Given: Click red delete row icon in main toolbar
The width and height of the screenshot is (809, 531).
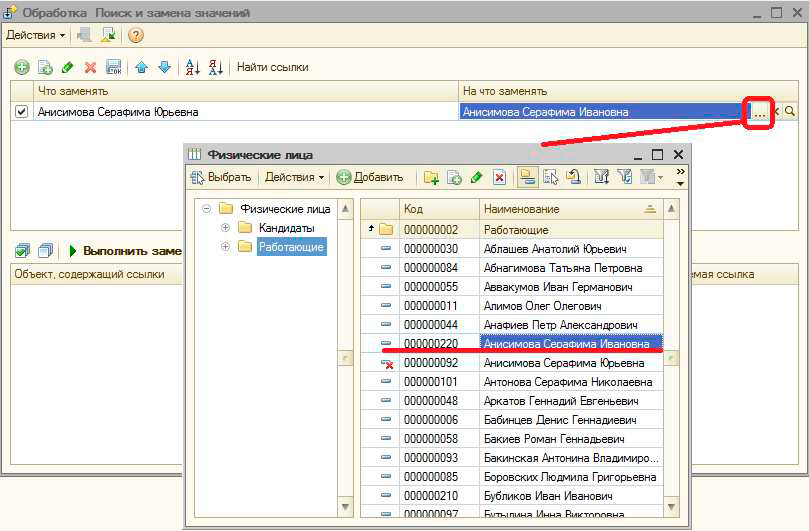Looking at the screenshot, I should (90, 67).
